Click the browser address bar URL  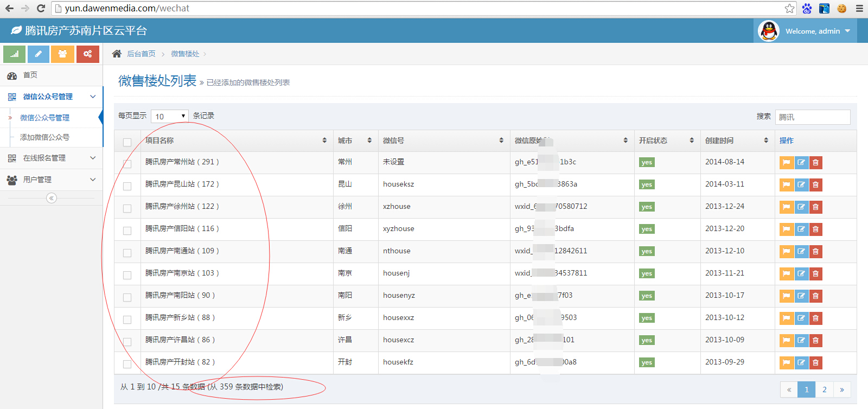127,8
